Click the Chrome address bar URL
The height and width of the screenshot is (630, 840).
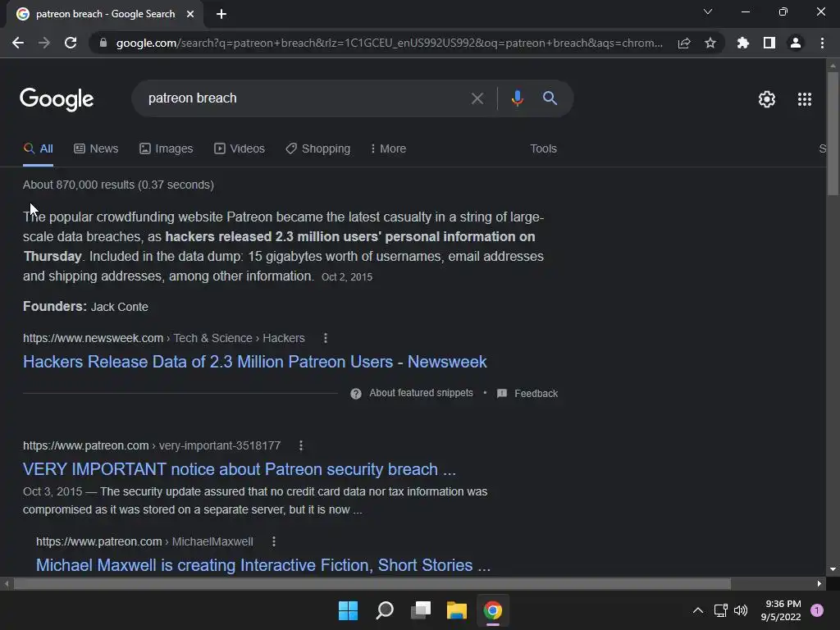coord(389,43)
